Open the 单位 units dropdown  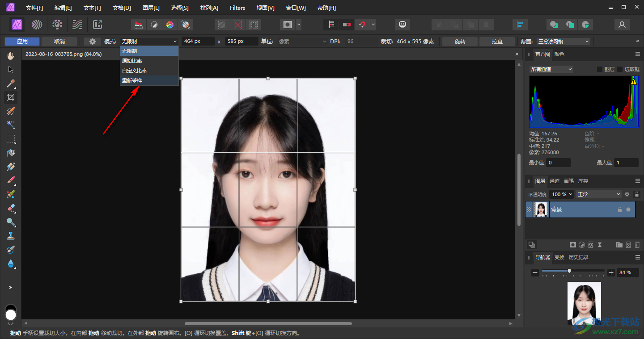point(303,41)
